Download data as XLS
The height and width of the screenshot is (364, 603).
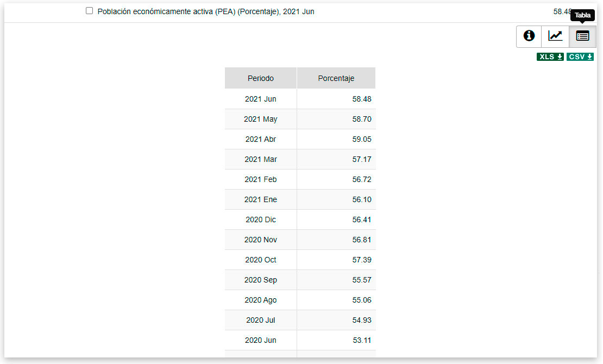tap(550, 57)
